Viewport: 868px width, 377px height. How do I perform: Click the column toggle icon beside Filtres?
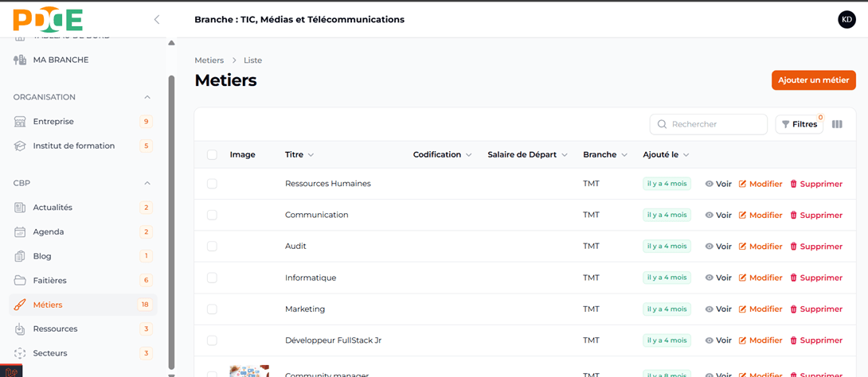837,124
